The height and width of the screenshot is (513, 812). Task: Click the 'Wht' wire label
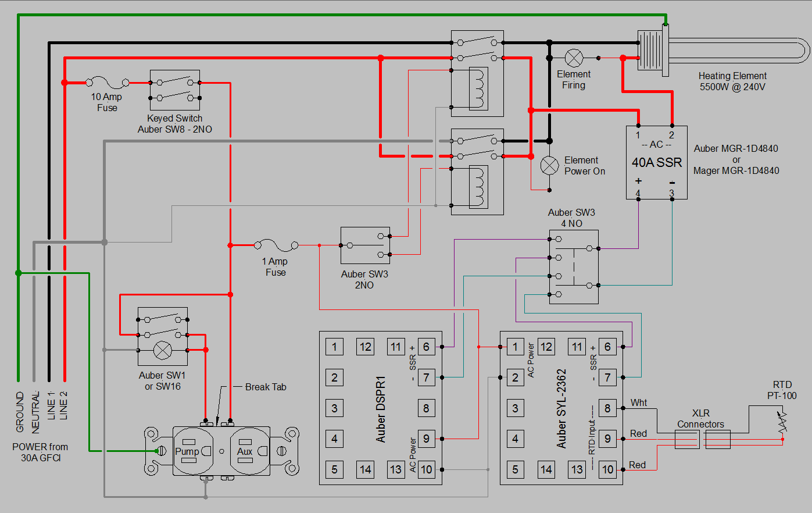(639, 402)
